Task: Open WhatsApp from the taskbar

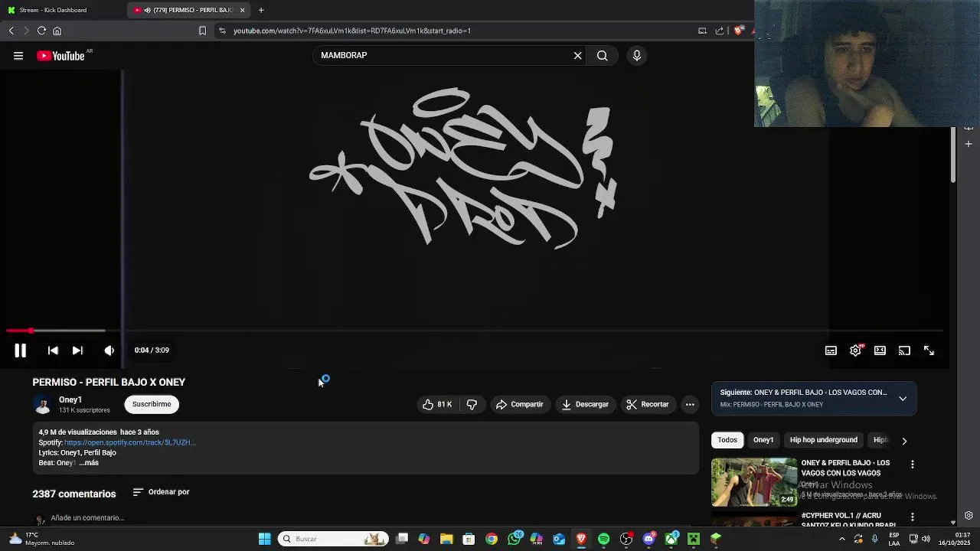Action: click(x=514, y=539)
